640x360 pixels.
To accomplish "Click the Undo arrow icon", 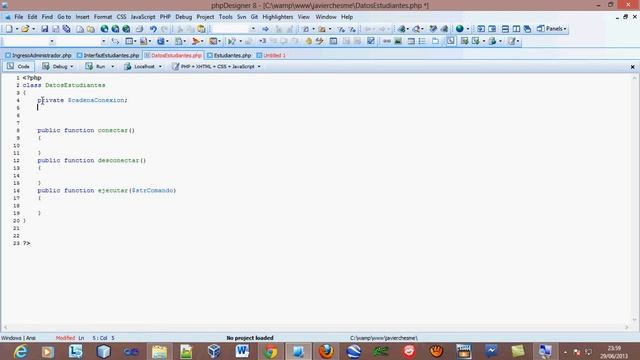I will 153,29.
